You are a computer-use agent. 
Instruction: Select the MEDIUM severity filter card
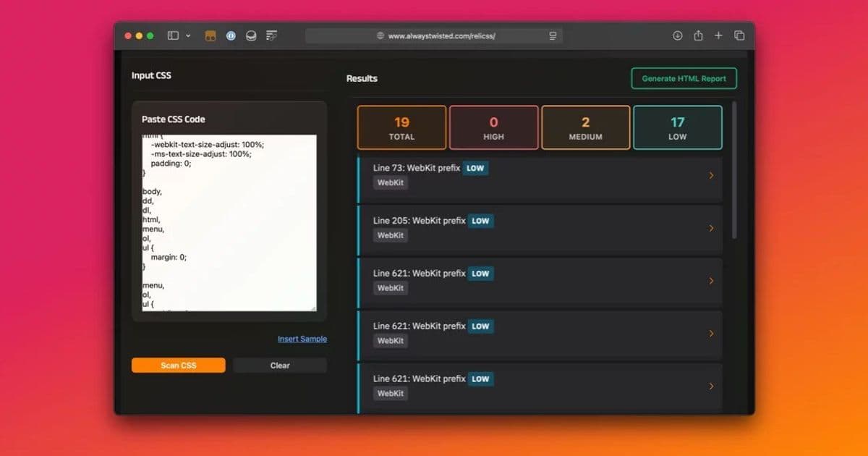[585, 127]
